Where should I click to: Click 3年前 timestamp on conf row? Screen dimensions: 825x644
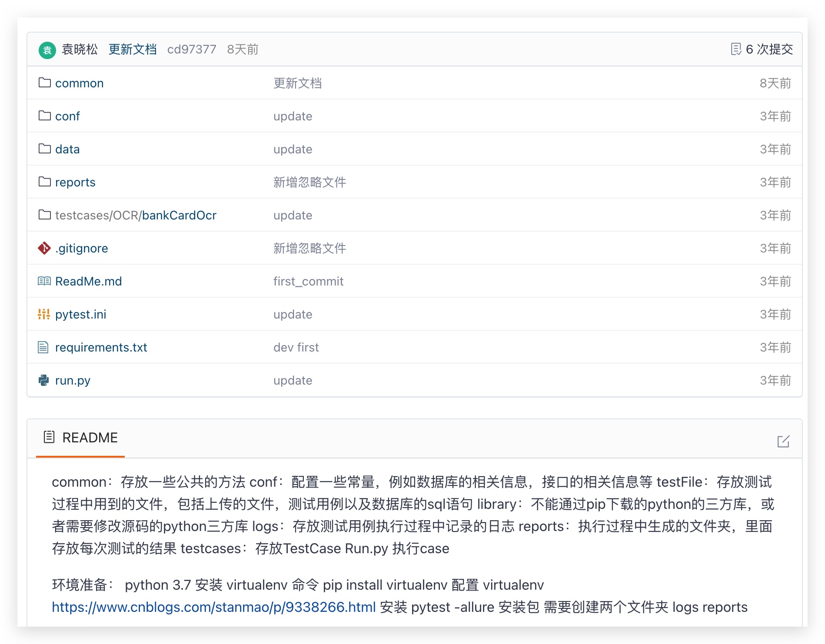pos(775,116)
